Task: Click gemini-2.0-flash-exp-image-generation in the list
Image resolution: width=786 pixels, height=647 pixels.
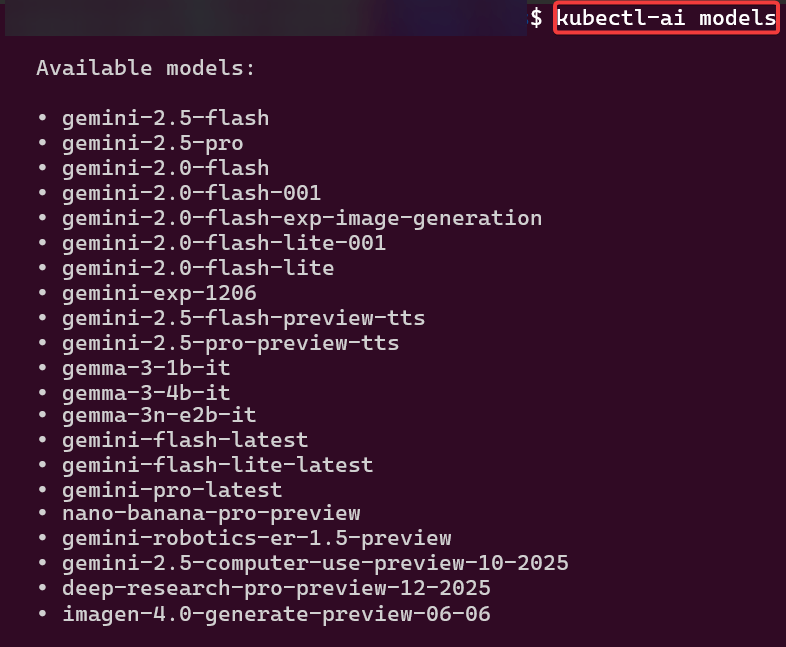Action: (301, 218)
